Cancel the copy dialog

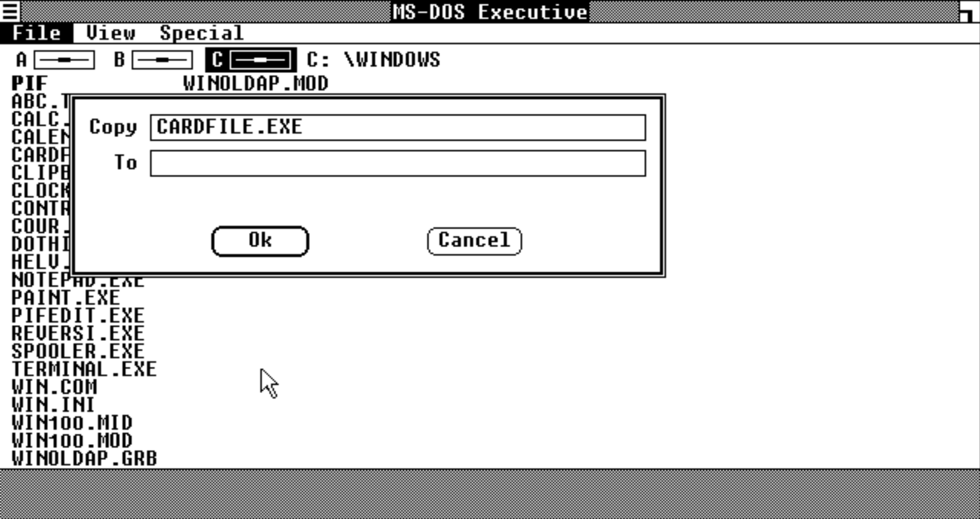point(474,241)
